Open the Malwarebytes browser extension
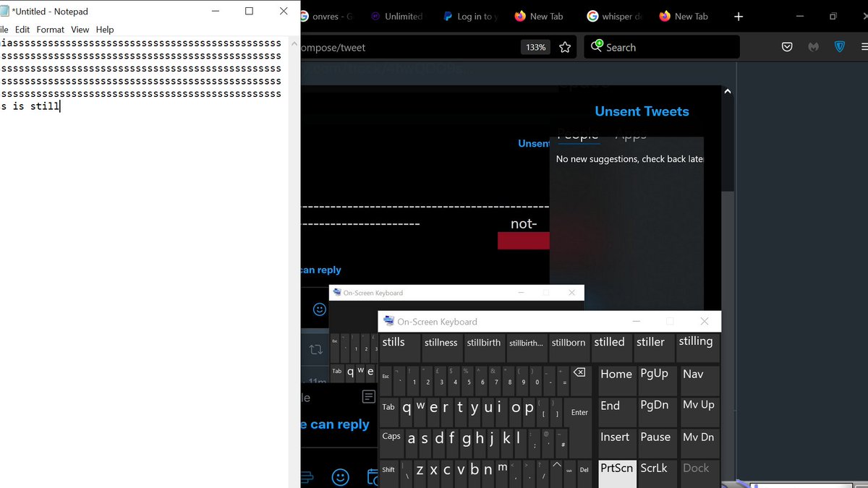Screen dimensions: 868x488 click(x=813, y=46)
